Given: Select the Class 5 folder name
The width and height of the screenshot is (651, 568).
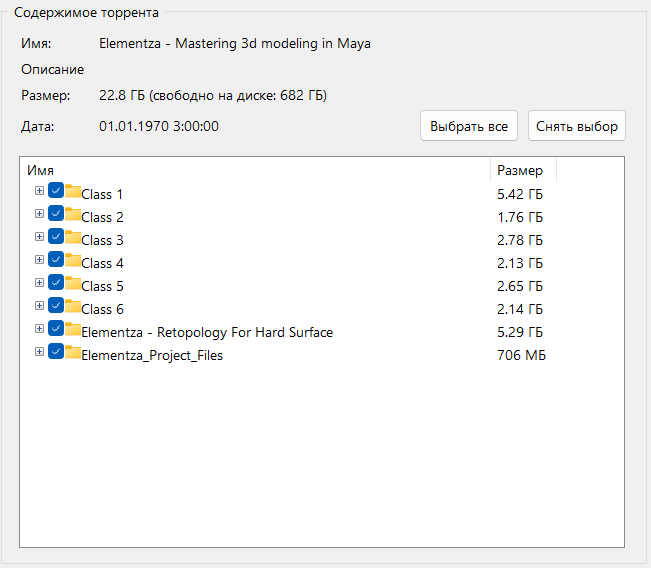Looking at the screenshot, I should pos(103,286).
